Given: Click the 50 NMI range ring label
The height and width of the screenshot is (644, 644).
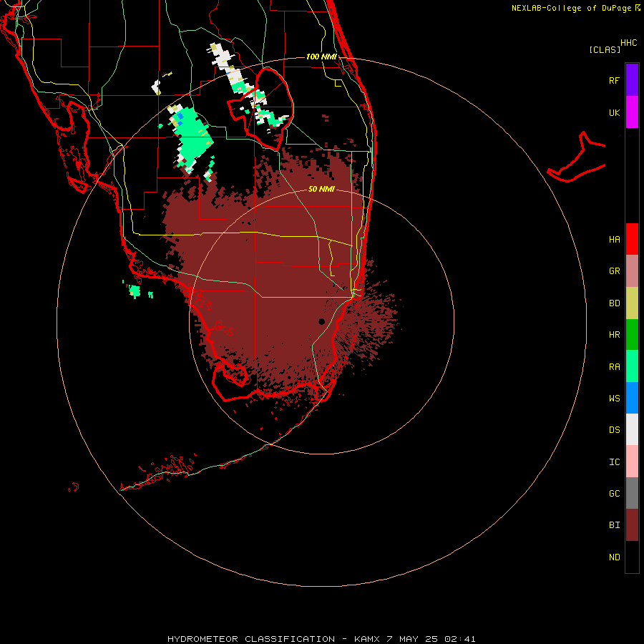Looking at the screenshot, I should coord(321,189).
